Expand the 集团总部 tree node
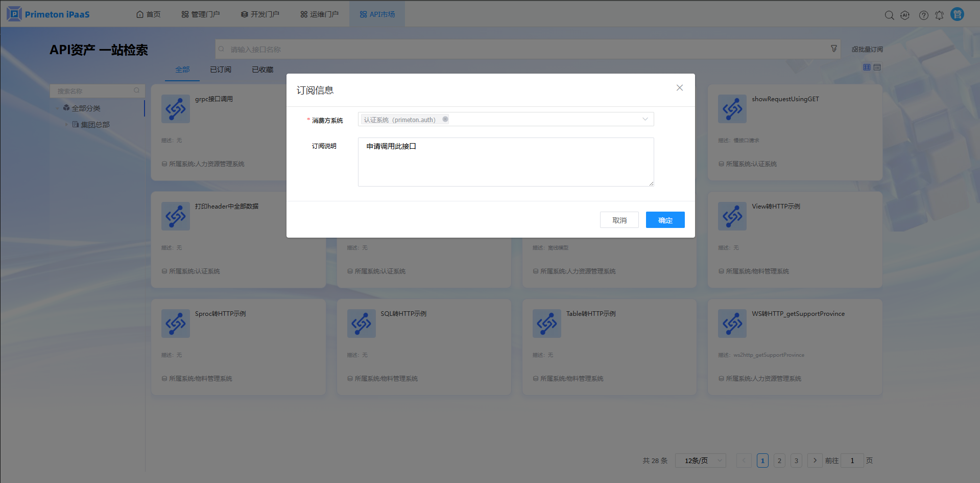 click(66, 124)
